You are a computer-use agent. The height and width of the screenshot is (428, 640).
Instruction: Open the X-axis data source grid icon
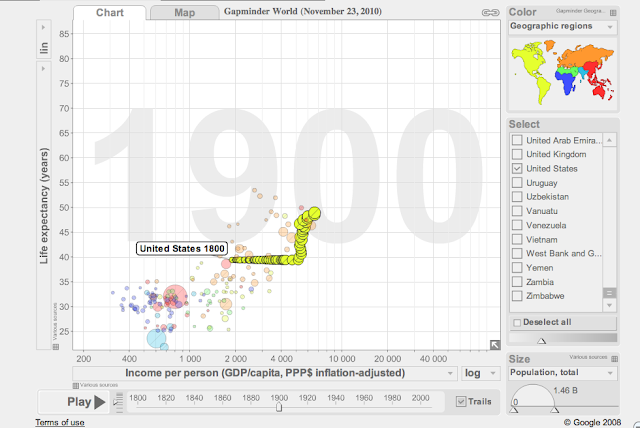76,385
